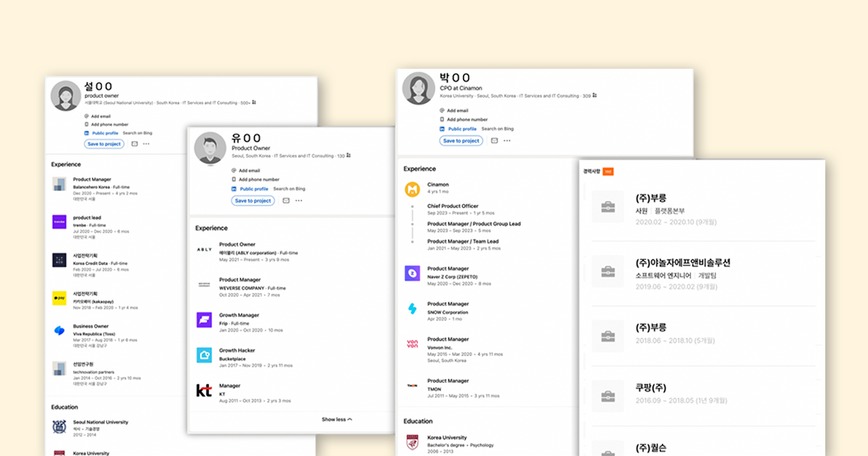The image size is (868, 456).
Task: Click the envelope message icon on 박OO's profile
Action: tap(494, 140)
